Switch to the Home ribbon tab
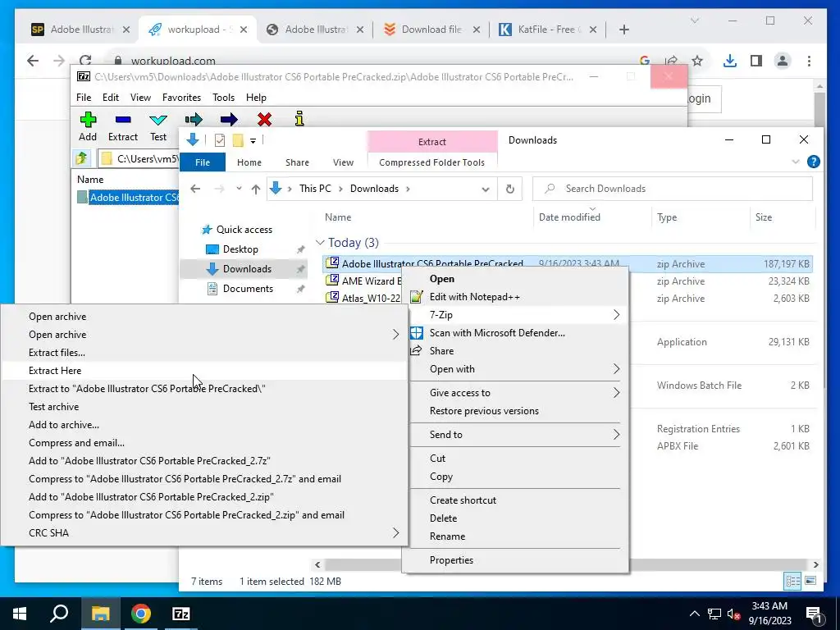This screenshot has height=630, width=840. [249, 162]
